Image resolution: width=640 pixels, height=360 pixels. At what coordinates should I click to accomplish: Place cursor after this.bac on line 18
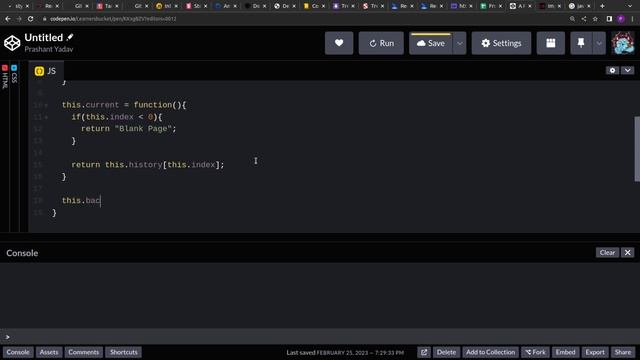[x=101, y=200]
